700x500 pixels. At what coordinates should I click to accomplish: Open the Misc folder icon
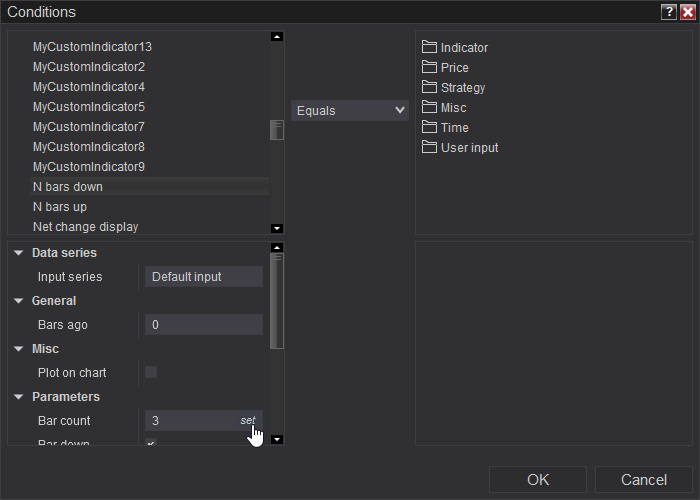click(430, 107)
